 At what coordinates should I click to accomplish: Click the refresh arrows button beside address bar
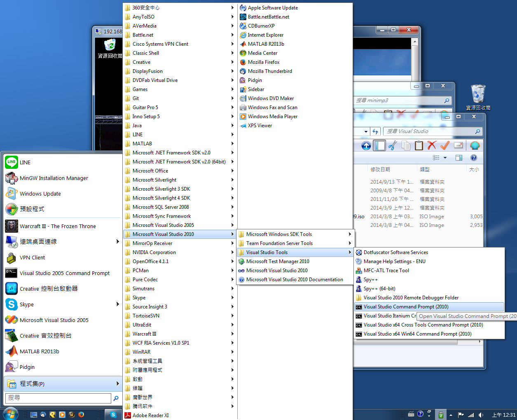375,131
